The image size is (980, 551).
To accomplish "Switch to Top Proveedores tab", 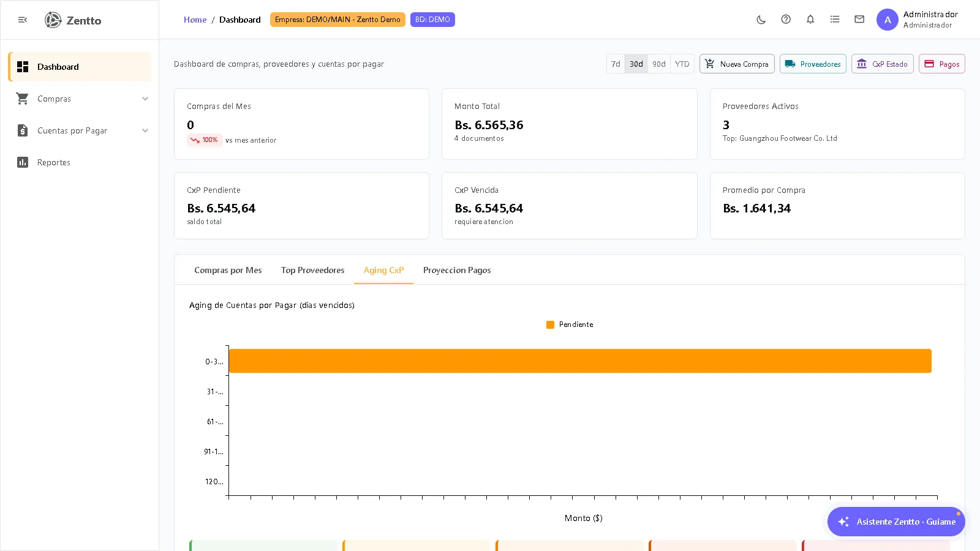I will coord(312,270).
